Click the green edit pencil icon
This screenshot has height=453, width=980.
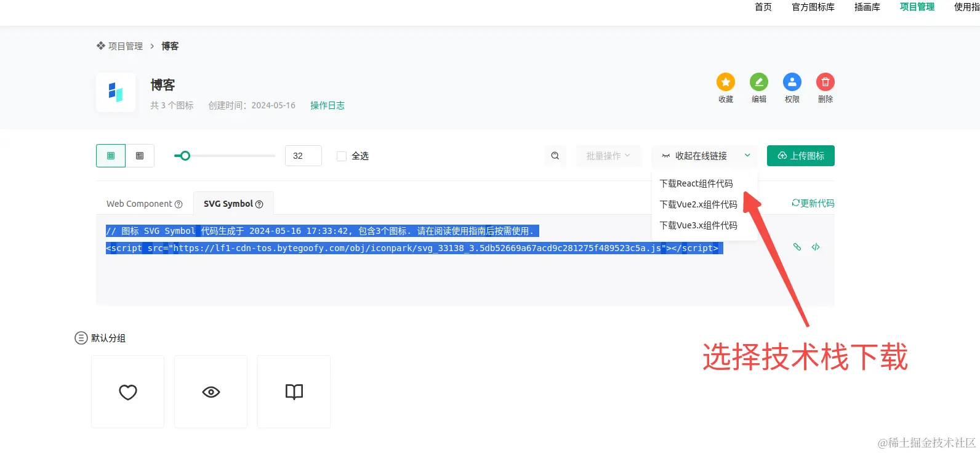tap(759, 82)
